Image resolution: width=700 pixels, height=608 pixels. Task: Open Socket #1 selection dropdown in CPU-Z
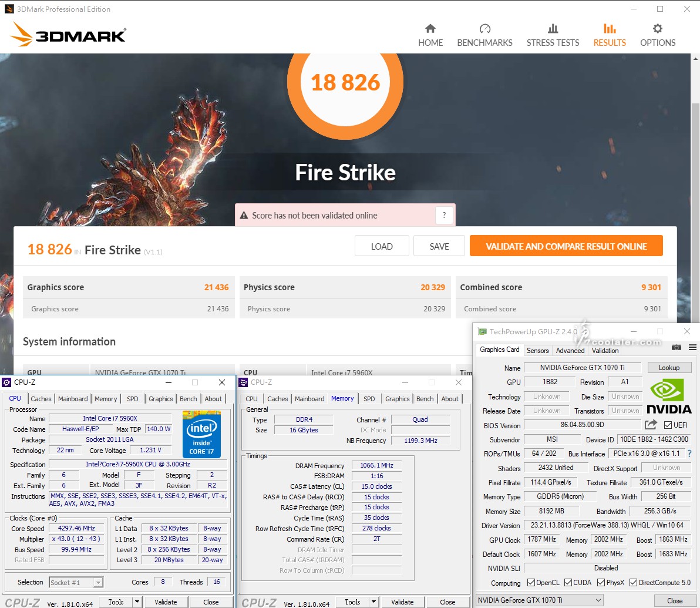[76, 582]
